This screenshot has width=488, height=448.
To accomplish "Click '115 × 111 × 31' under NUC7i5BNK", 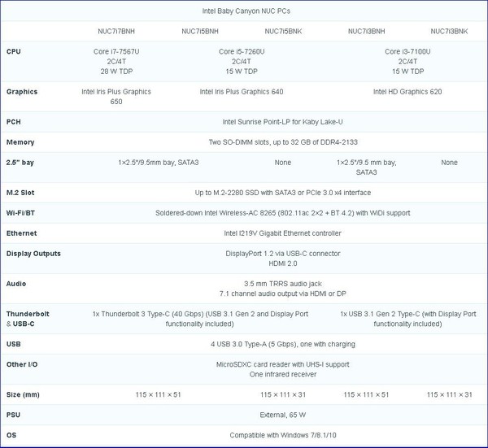I will (x=283, y=394).
